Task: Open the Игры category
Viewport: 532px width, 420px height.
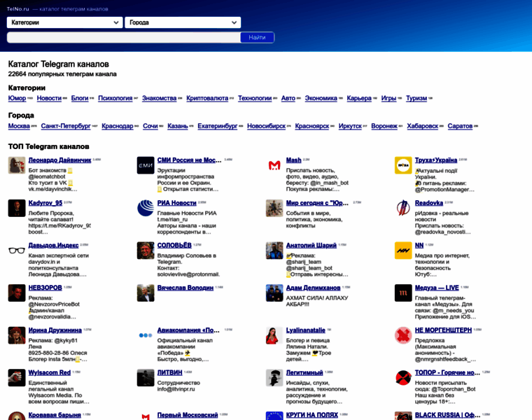Action: [x=388, y=98]
